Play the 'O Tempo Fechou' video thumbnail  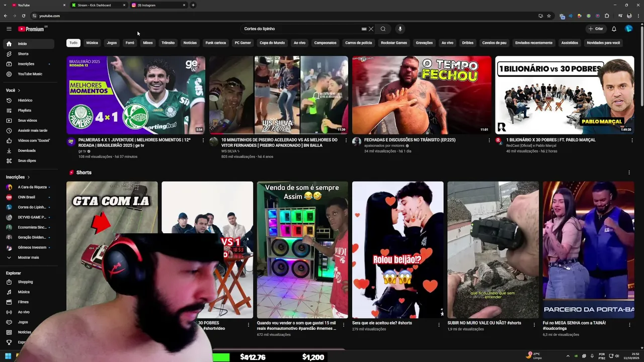422,95
